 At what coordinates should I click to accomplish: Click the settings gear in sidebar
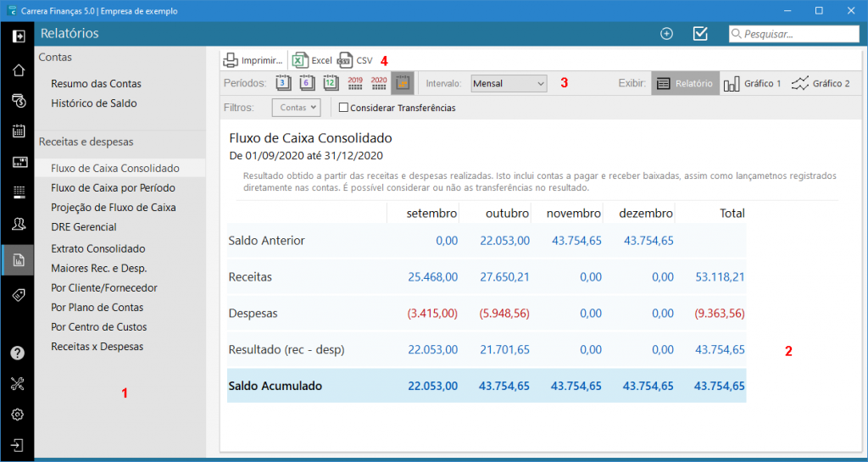pyautogui.click(x=18, y=415)
